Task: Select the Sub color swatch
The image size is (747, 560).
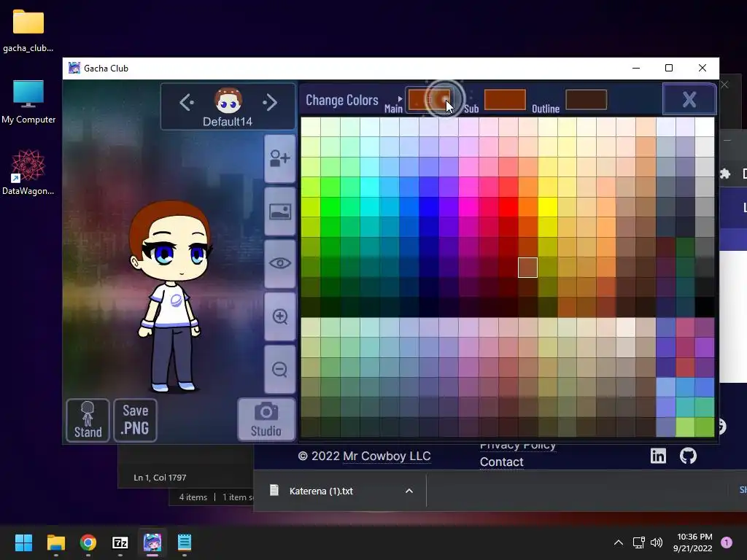Action: [x=505, y=99]
